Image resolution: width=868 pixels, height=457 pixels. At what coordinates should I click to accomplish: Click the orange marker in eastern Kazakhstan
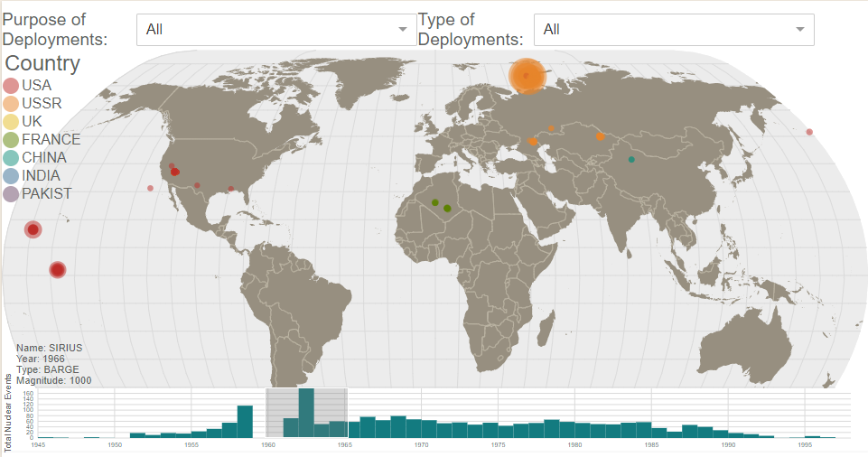(x=600, y=136)
